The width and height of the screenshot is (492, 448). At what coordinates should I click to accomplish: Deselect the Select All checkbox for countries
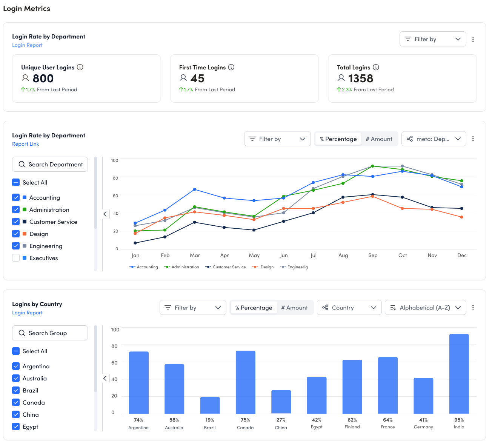(16, 351)
